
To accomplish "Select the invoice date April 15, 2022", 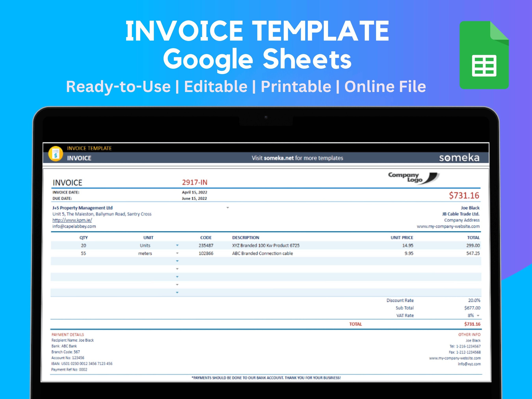I will click(x=194, y=192).
